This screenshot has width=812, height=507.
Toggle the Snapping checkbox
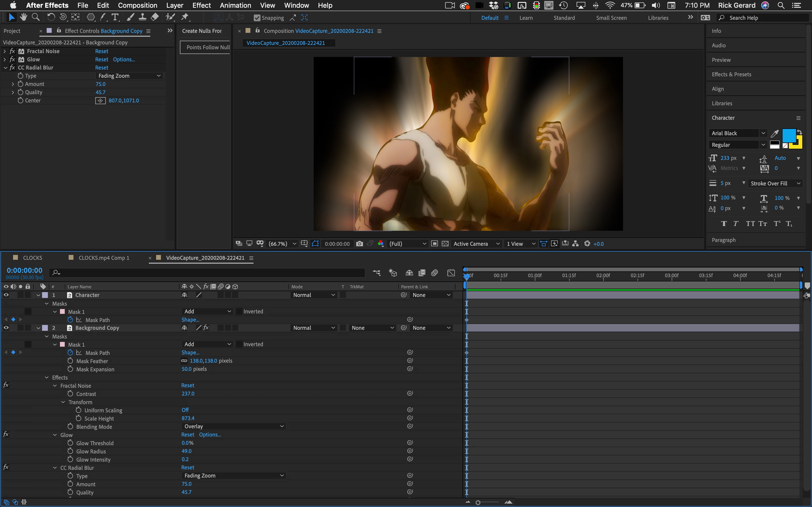pos(257,18)
